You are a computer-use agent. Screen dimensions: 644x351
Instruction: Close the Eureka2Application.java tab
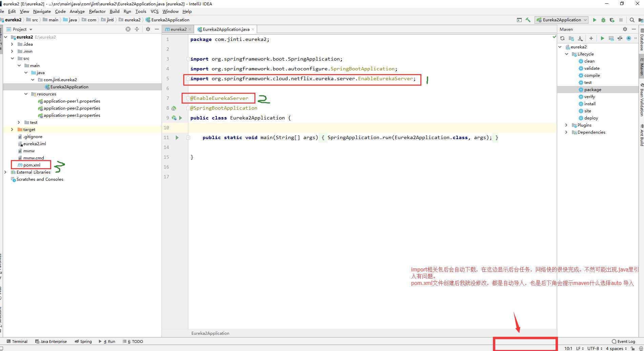(253, 29)
